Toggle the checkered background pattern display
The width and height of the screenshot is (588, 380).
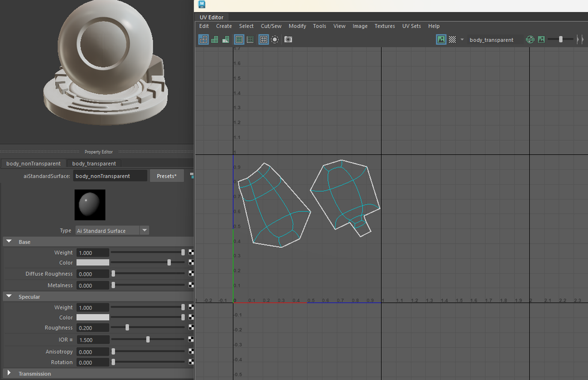(452, 39)
